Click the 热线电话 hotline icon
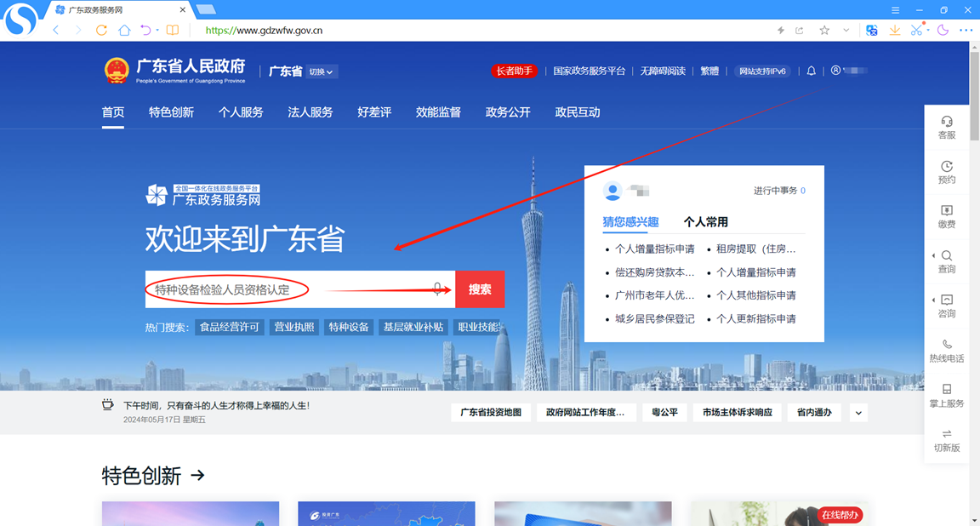 click(x=947, y=351)
